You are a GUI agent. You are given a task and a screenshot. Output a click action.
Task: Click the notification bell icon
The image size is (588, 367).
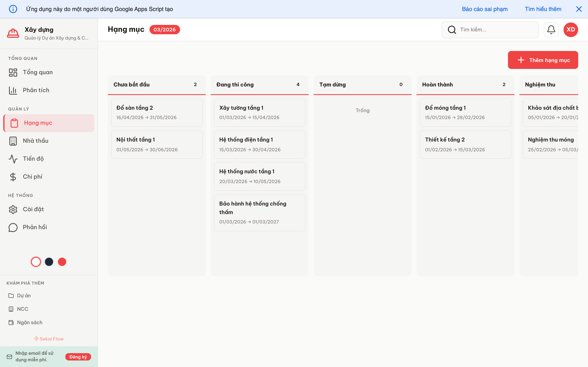click(x=551, y=30)
